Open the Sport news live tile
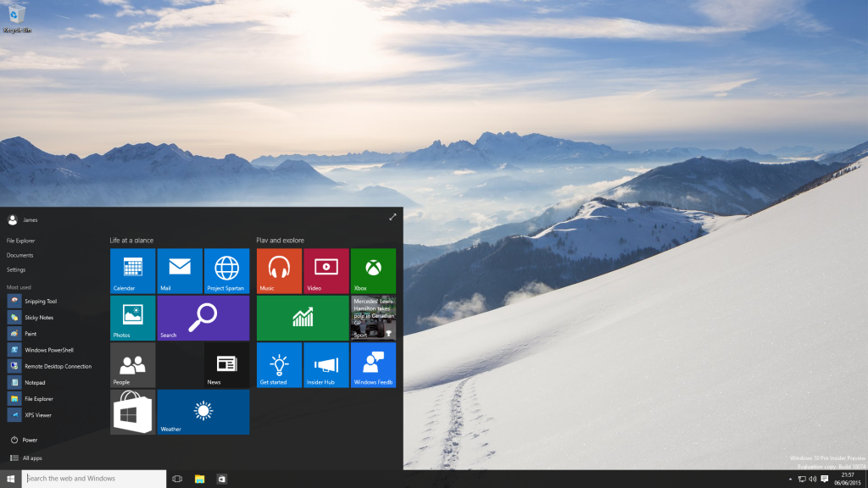868x488 pixels. tap(373, 318)
